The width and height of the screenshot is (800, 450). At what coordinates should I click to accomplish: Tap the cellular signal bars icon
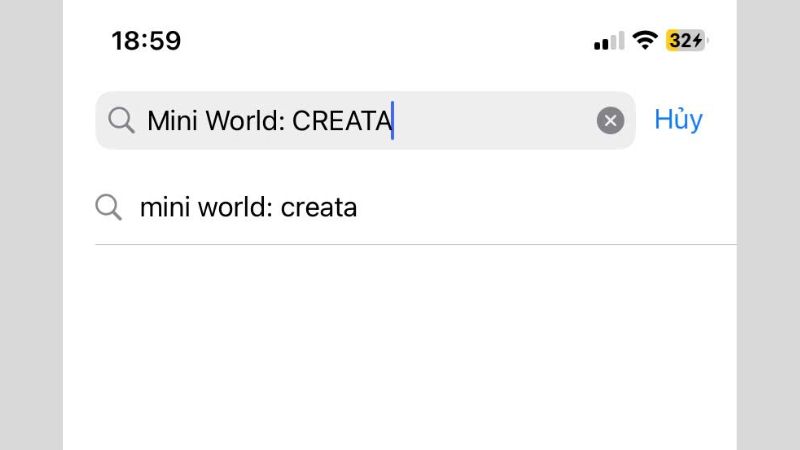pos(608,42)
